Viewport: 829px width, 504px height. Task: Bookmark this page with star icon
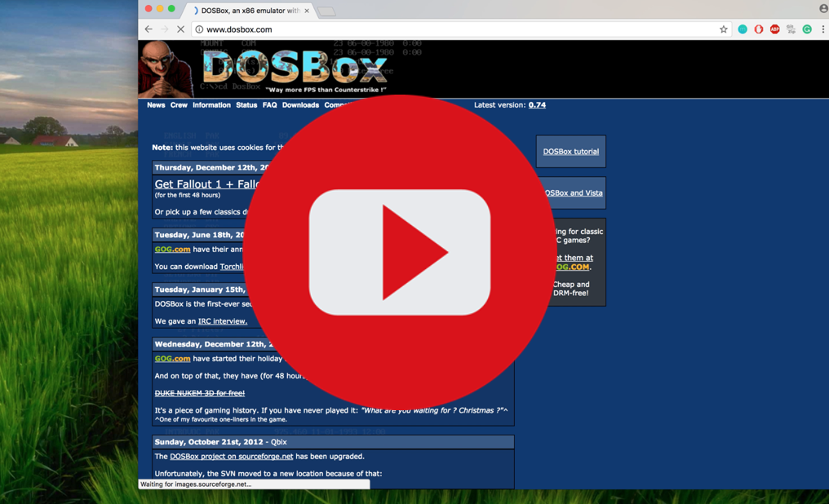(723, 29)
